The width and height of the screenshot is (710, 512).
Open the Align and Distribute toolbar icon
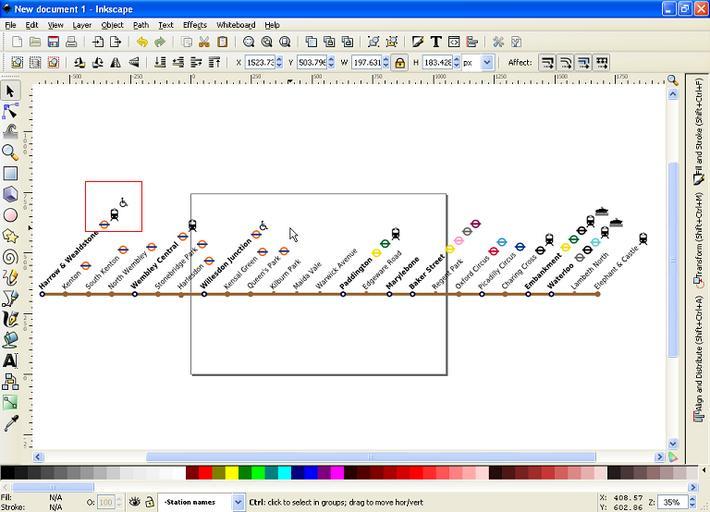(x=472, y=42)
